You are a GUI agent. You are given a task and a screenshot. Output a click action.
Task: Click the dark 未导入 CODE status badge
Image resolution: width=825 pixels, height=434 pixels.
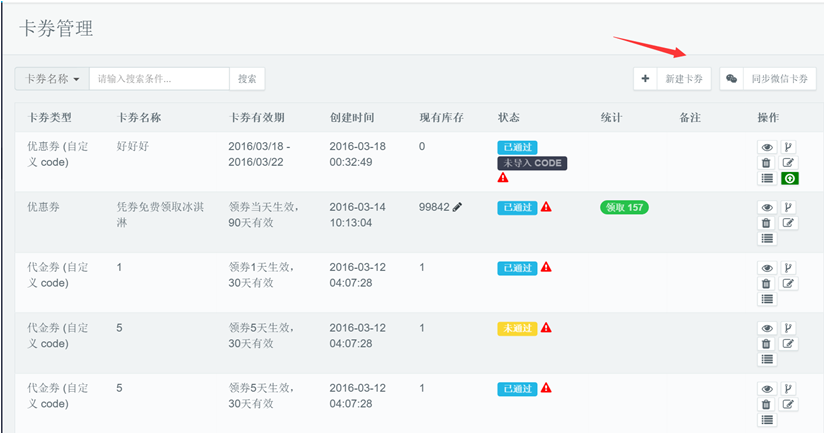tap(532, 163)
